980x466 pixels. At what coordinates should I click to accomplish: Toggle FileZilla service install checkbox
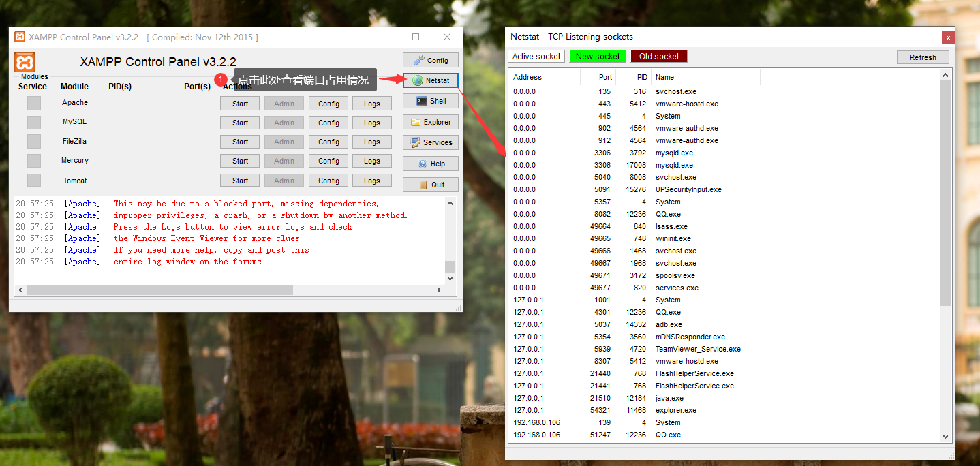pos(33,141)
